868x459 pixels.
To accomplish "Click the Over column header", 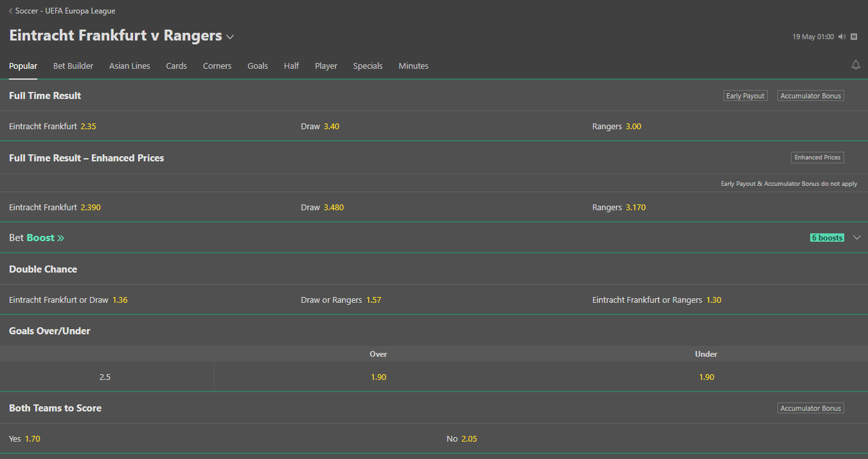I will pyautogui.click(x=378, y=354).
